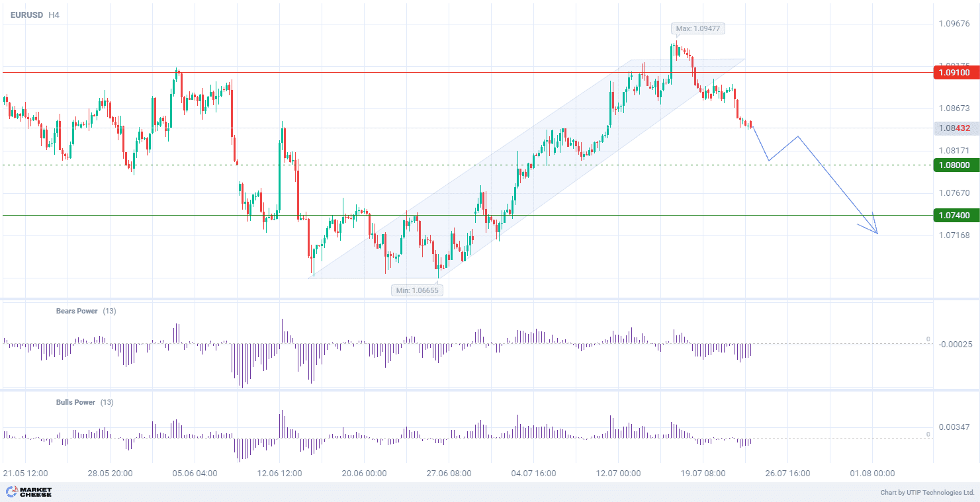The width and height of the screenshot is (980, 502).
Task: Click the 04.07 16:00 time axis label
Action: (533, 474)
